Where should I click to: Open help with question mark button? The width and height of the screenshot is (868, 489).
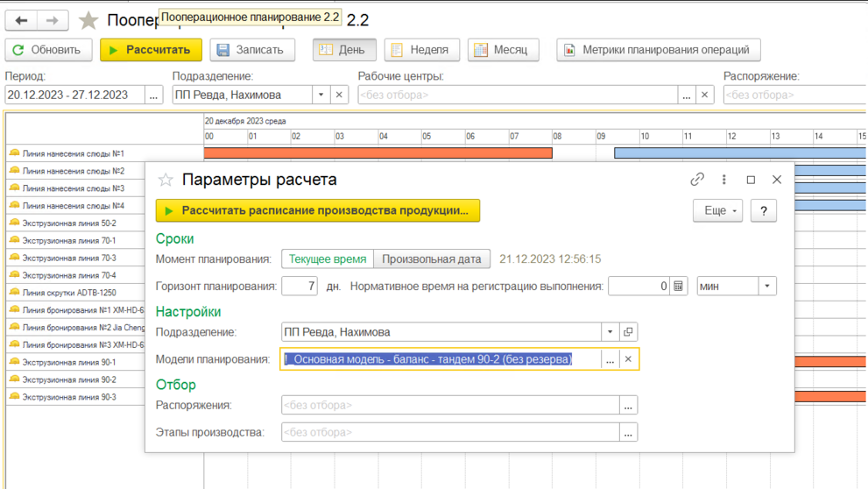pos(764,210)
